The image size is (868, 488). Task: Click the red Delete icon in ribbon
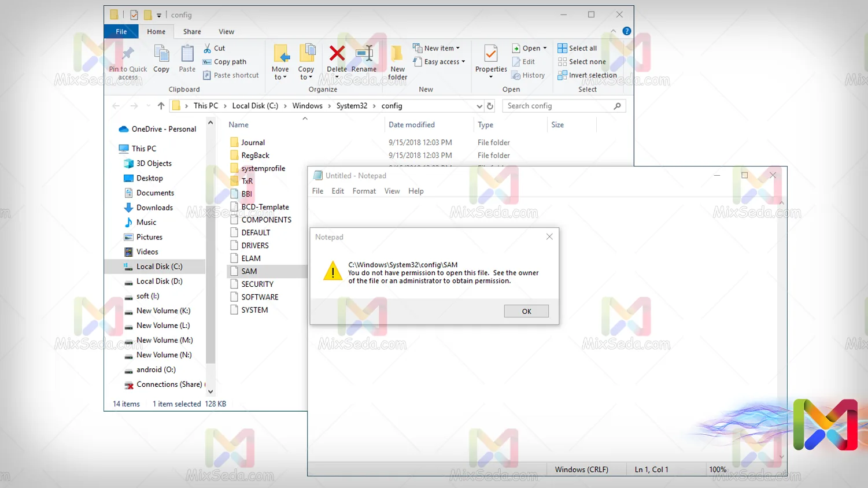click(337, 54)
